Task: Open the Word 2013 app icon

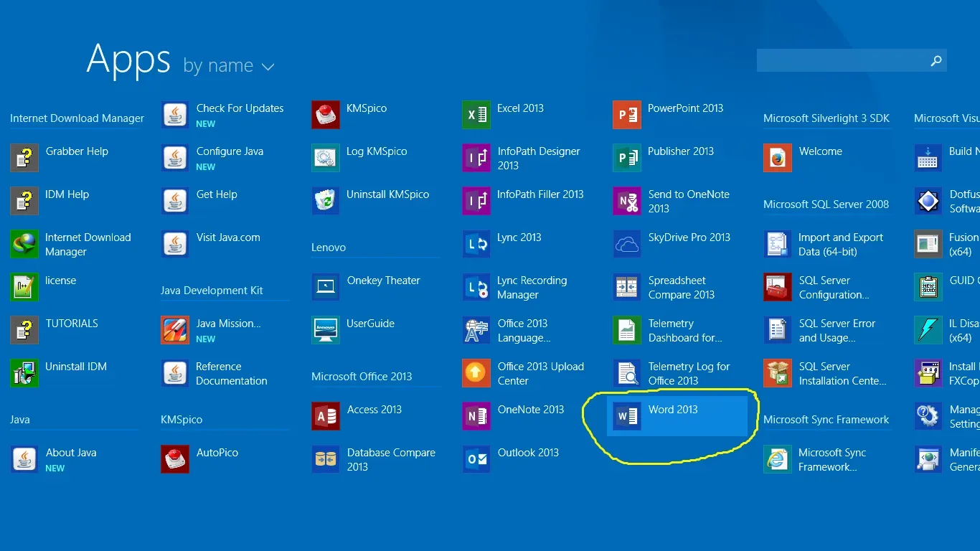Action: [627, 416]
